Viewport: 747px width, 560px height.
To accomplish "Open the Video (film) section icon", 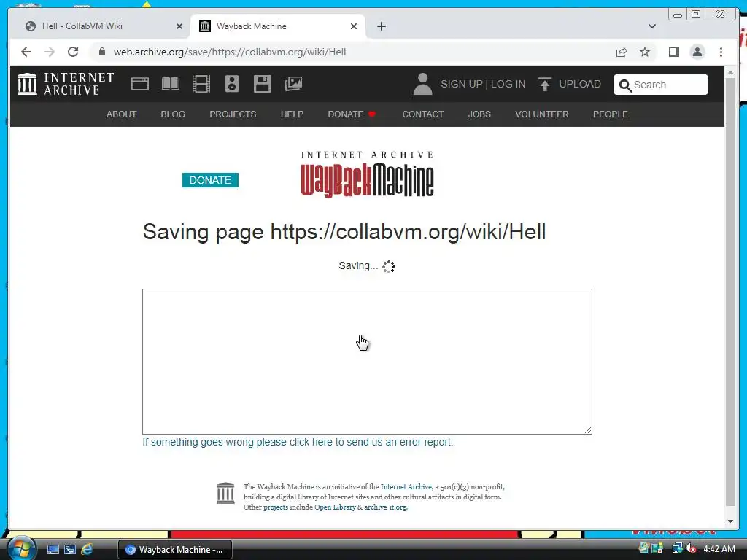I will tap(201, 84).
